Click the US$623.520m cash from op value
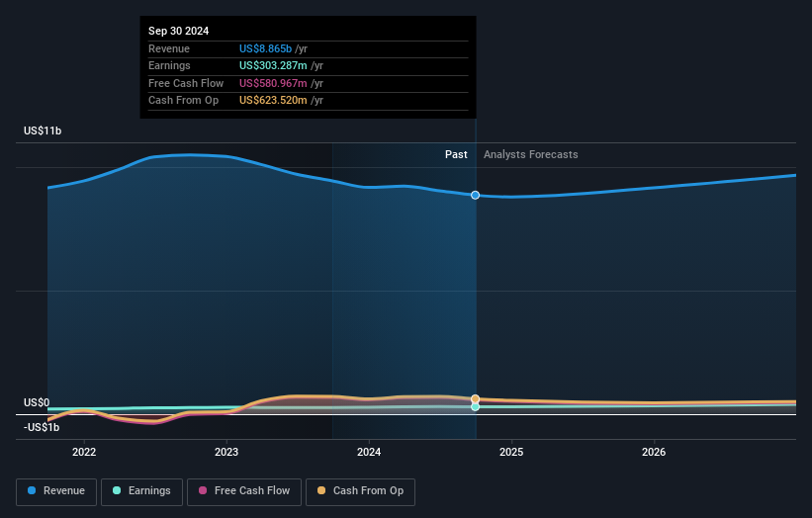 tap(273, 101)
